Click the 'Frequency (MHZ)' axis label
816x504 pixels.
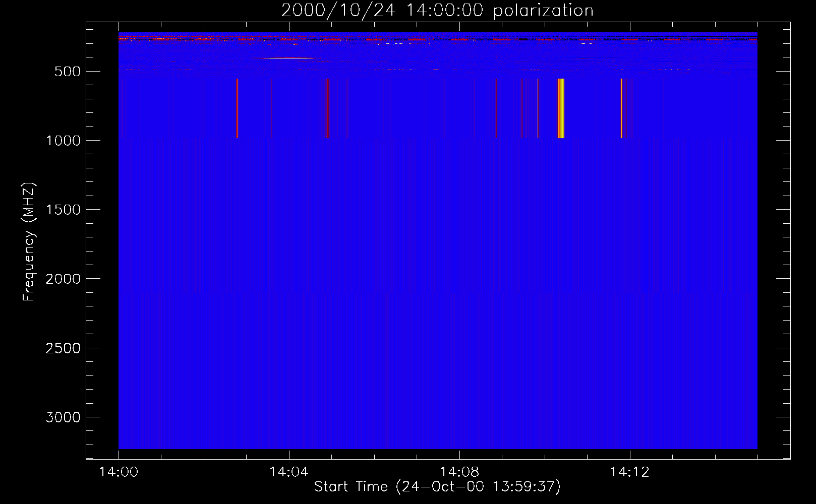pos(29,242)
